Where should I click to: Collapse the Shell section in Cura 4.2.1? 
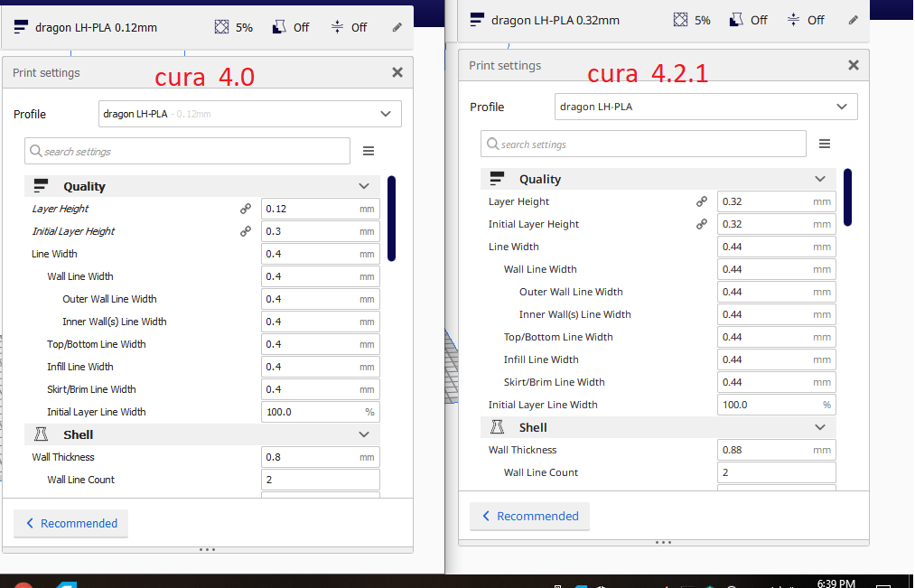(820, 427)
